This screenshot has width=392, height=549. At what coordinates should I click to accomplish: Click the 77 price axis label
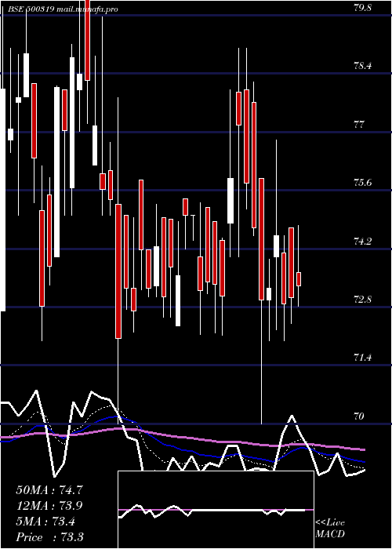(x=359, y=124)
